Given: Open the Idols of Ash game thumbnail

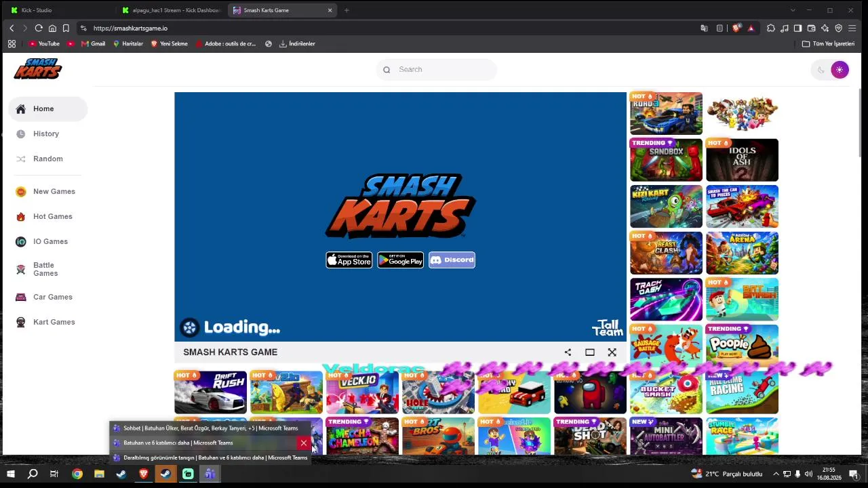Looking at the screenshot, I should coord(742,160).
